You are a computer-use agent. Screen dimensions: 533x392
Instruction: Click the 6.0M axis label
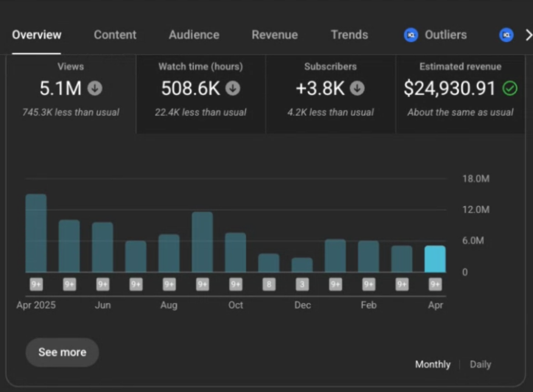tap(473, 240)
